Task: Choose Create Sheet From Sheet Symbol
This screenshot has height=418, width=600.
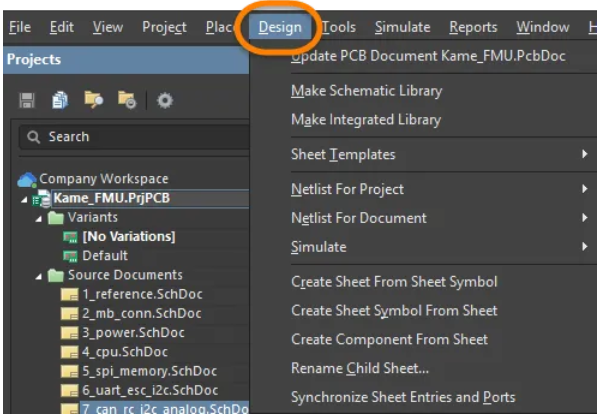Action: pyautogui.click(x=394, y=282)
